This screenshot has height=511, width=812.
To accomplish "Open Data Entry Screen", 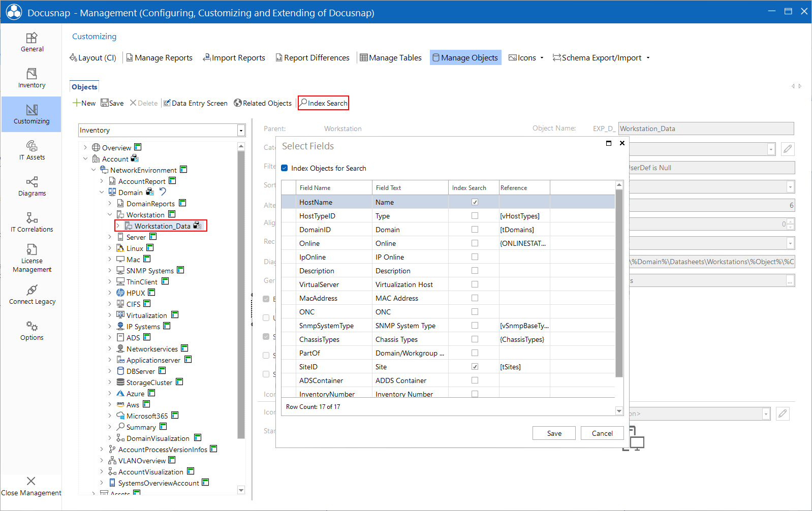I will click(196, 103).
